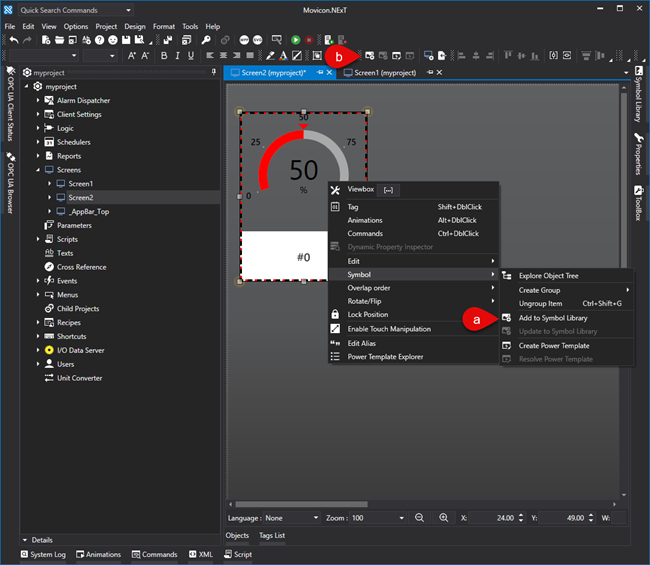This screenshot has width=650, height=565.
Task: Click the zoom out magnifier icon
Action: pyautogui.click(x=418, y=518)
